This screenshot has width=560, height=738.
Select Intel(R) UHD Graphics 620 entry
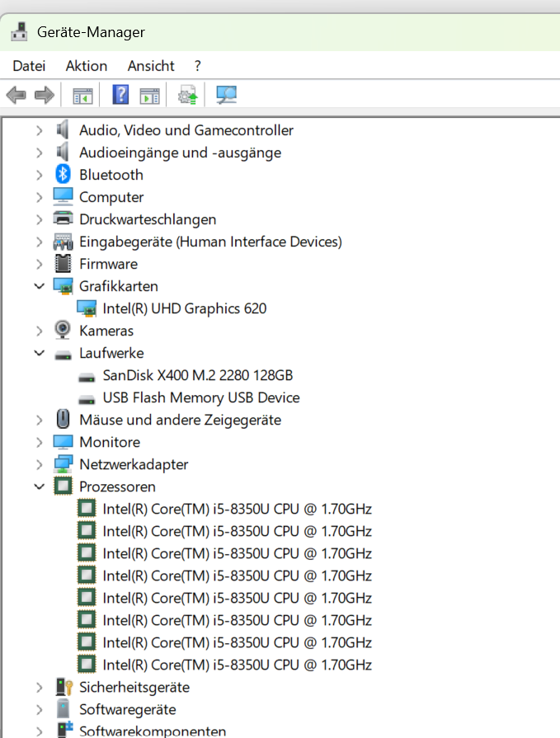pyautogui.click(x=185, y=308)
